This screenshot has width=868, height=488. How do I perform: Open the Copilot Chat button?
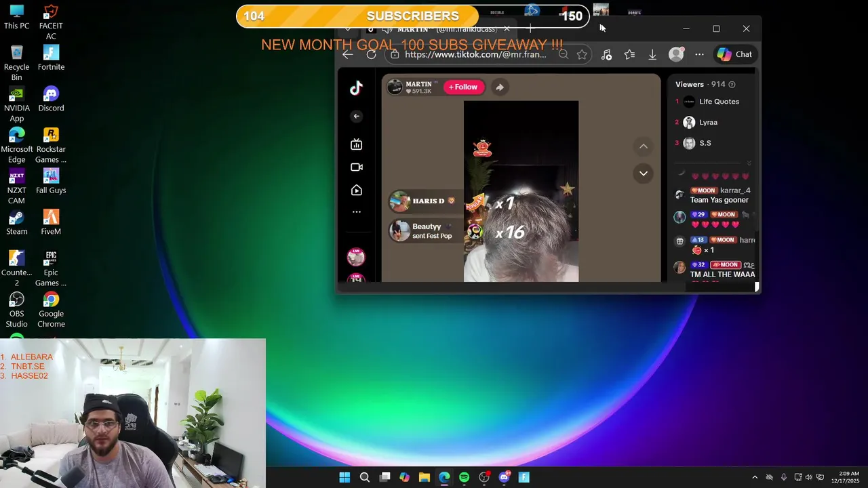point(735,54)
